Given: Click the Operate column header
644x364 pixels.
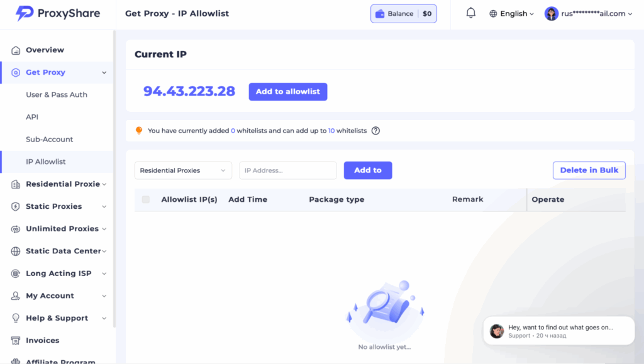Looking at the screenshot, I should (x=548, y=199).
